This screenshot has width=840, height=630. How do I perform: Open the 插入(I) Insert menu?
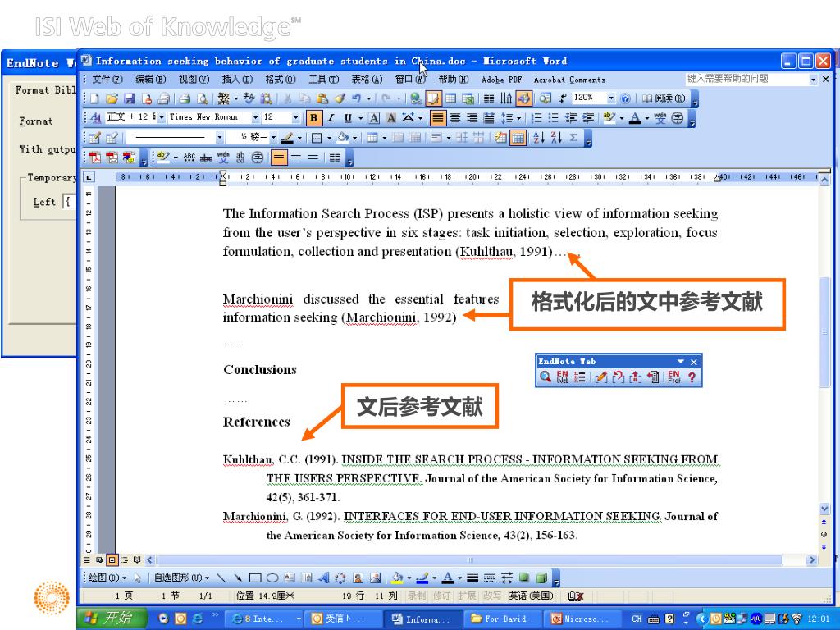237,80
